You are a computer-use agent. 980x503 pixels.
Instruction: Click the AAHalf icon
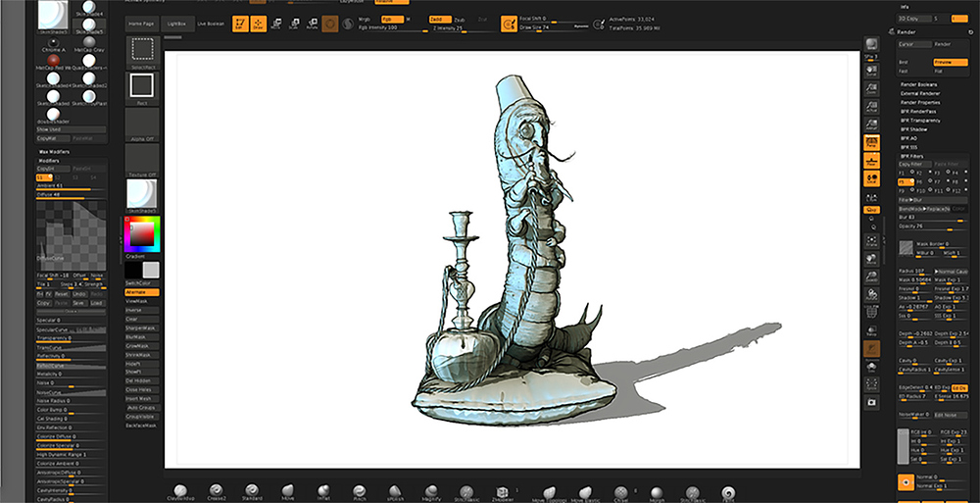pyautogui.click(x=871, y=126)
